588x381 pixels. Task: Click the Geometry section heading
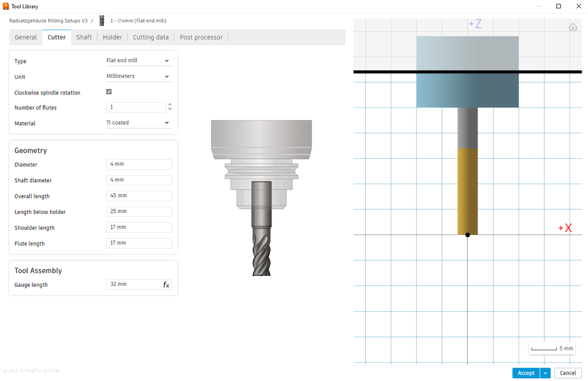(31, 151)
